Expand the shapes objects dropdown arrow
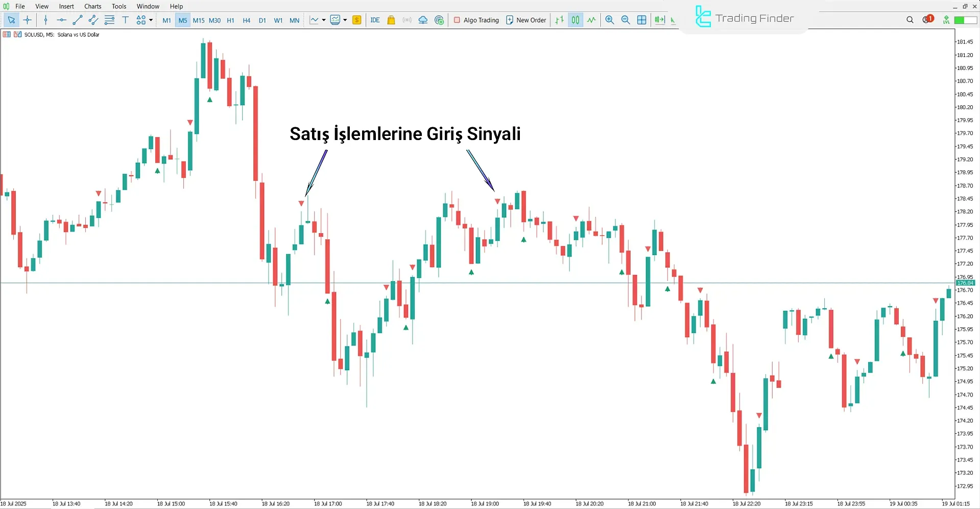 click(x=151, y=20)
